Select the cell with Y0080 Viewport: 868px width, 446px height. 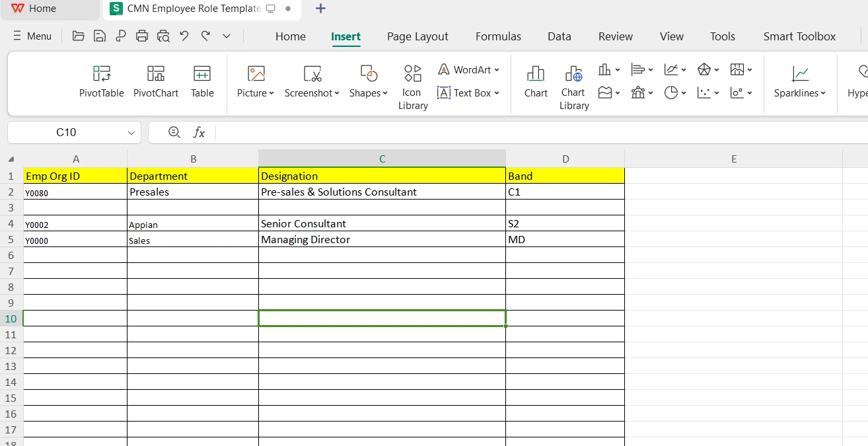pyautogui.click(x=75, y=192)
